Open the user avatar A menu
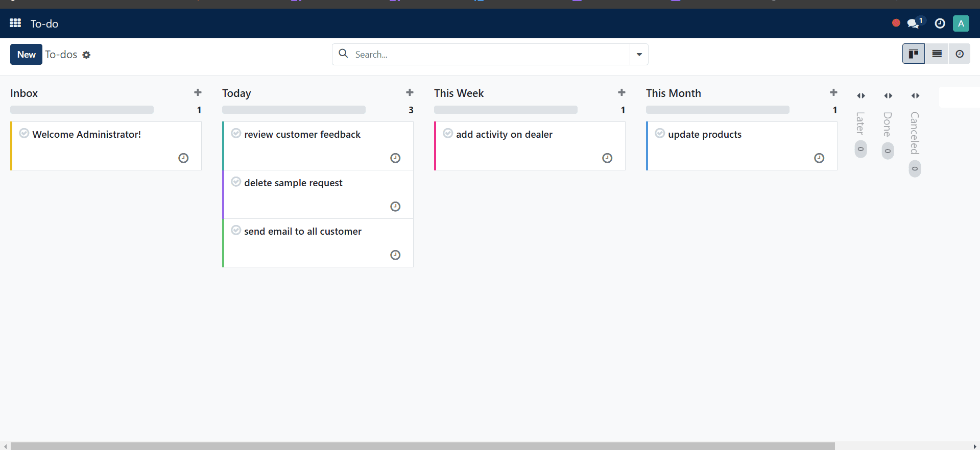 click(x=961, y=23)
